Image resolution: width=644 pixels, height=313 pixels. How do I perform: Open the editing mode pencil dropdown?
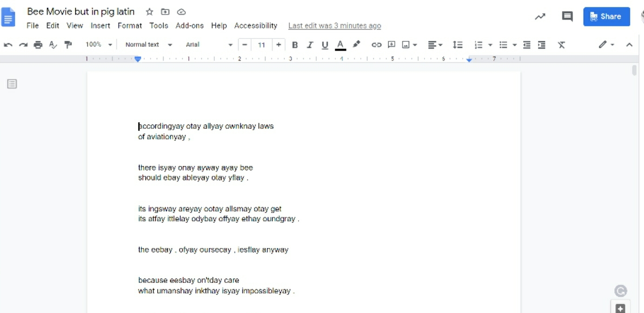coord(606,45)
